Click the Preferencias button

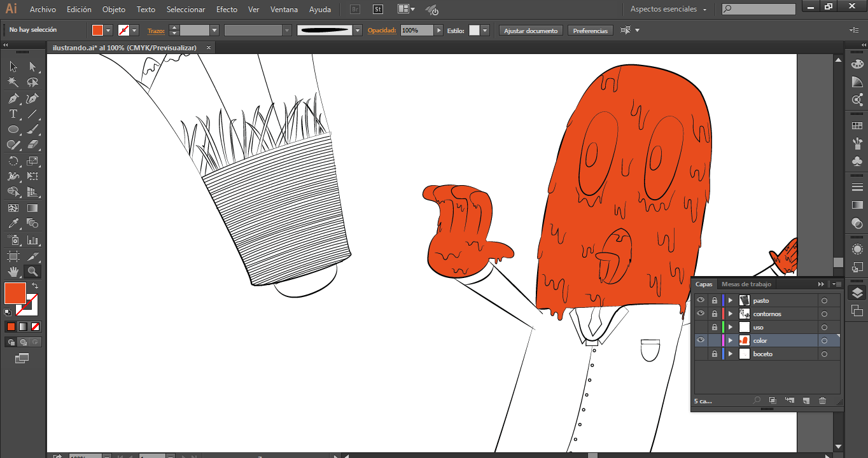pos(590,31)
